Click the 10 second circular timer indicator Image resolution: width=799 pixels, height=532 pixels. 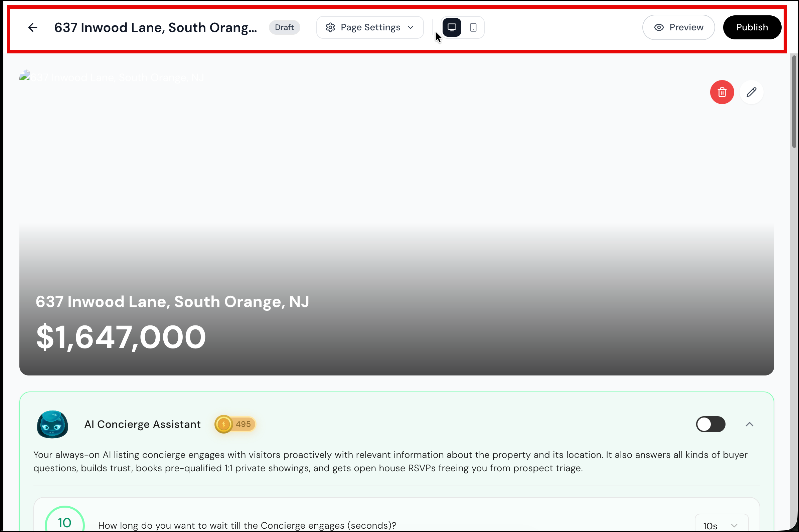[x=64, y=519]
